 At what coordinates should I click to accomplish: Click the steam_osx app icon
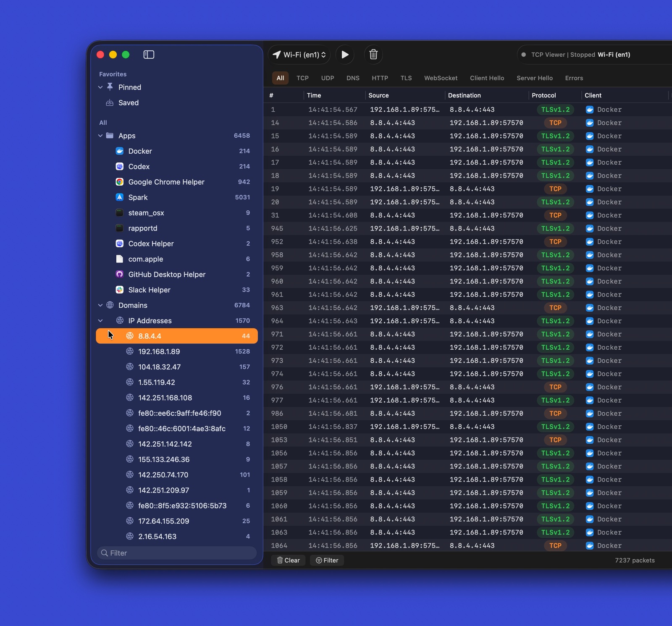point(120,213)
